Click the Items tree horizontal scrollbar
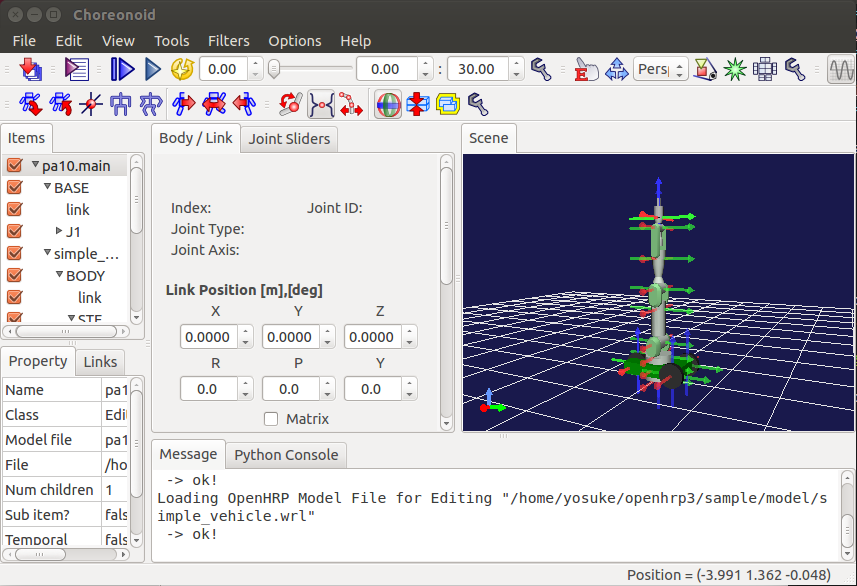The image size is (857, 586). pyautogui.click(x=66, y=331)
